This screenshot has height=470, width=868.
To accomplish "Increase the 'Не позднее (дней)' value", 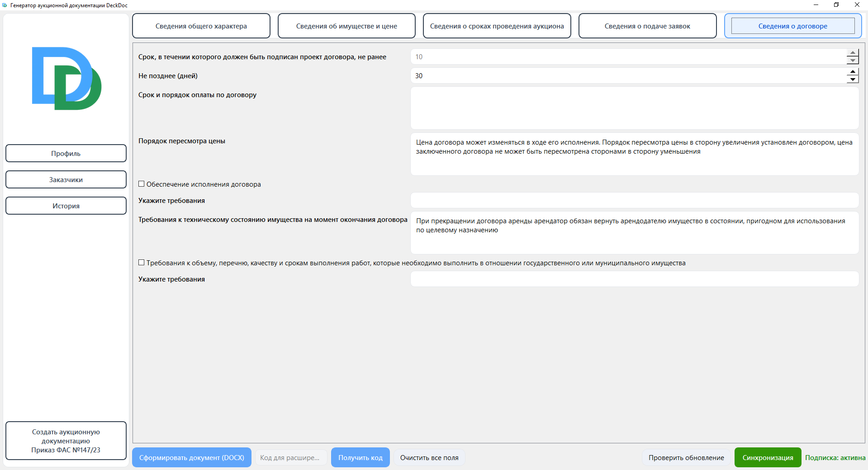I will pos(853,72).
